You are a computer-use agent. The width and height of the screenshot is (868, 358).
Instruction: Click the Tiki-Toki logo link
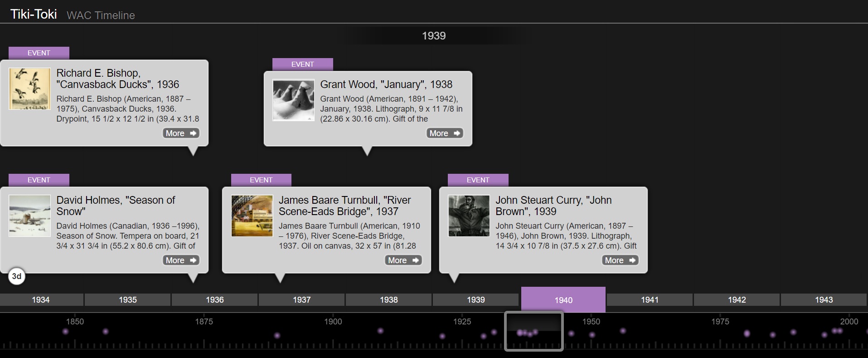[34, 15]
